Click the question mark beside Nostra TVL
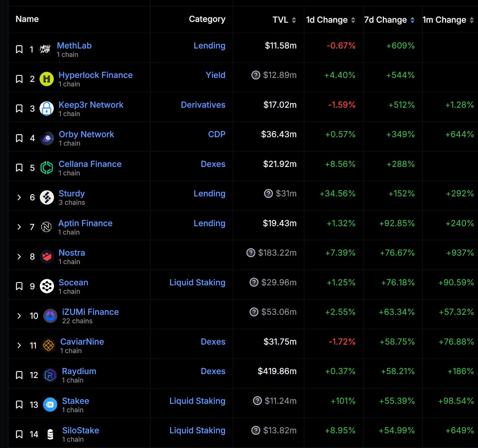478x448 pixels. pyautogui.click(x=251, y=253)
